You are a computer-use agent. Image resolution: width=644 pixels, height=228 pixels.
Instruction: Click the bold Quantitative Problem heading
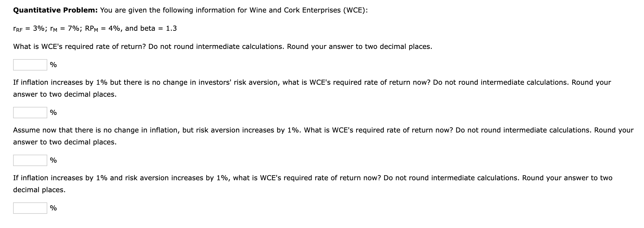(x=54, y=10)
